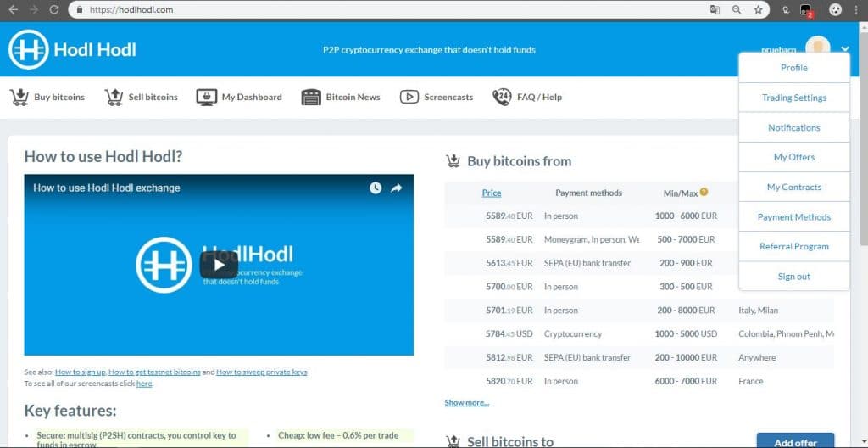This screenshot has height=448, width=868.
Task: Click the Buy bitcoins from section cart icon
Action: coord(453,161)
